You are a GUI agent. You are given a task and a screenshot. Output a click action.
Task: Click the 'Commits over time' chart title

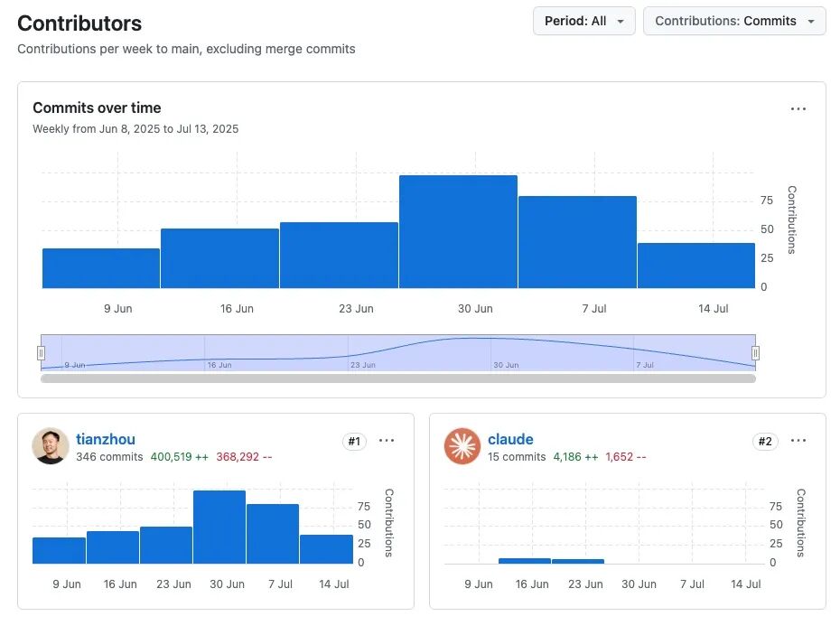point(97,107)
